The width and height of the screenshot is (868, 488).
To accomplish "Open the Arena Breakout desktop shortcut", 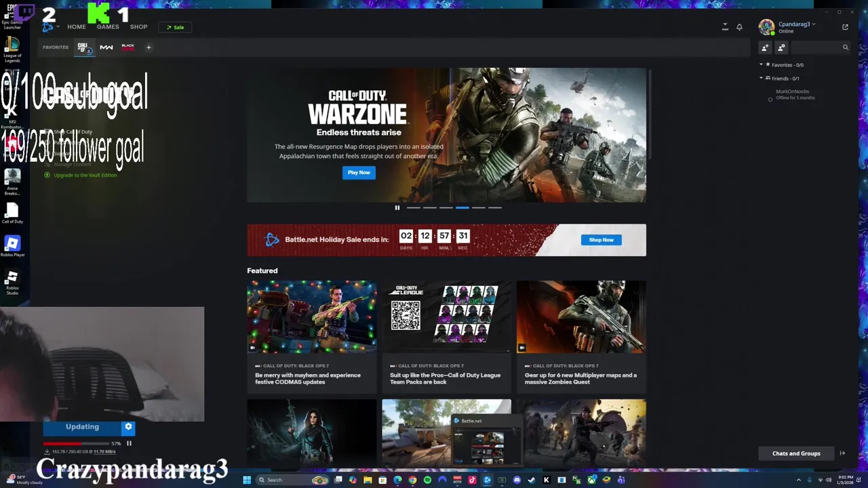I will (12, 182).
